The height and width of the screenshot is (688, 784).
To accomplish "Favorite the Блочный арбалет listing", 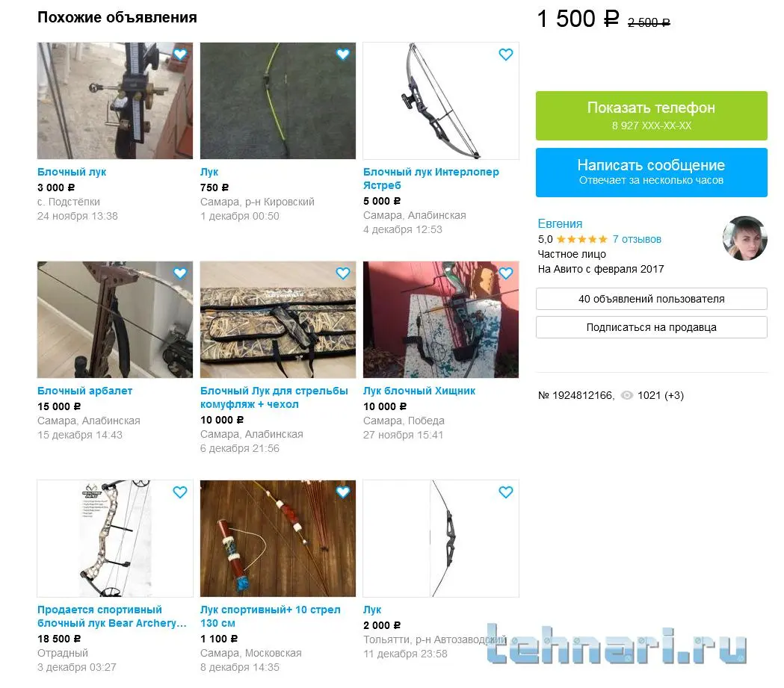I will 180,273.
